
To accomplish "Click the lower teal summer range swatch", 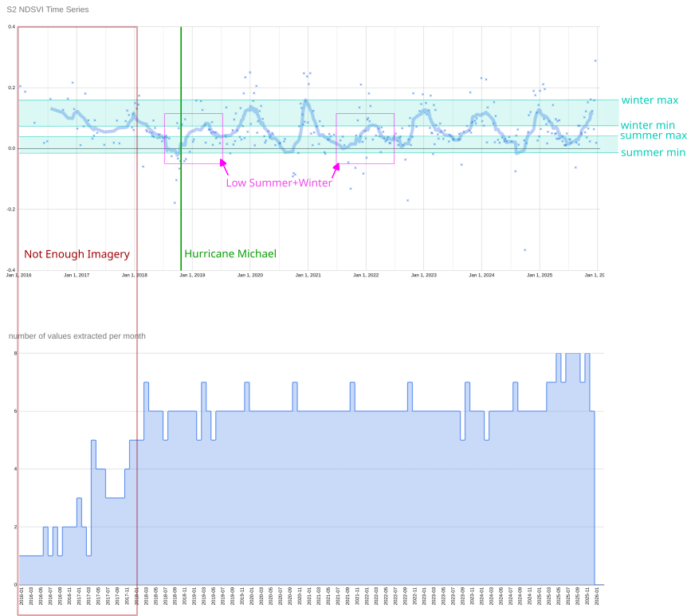I will [x=611, y=144].
